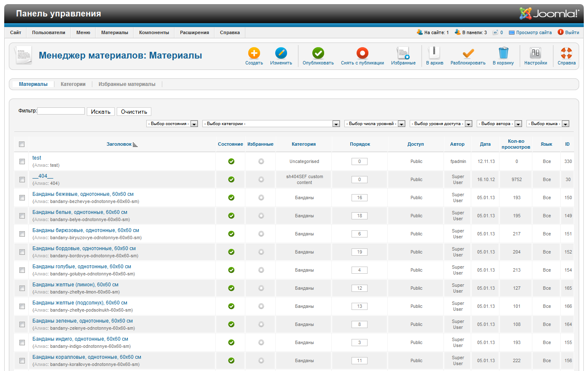
Task: Open the Выбор состояния dropdown
Action: tap(172, 124)
